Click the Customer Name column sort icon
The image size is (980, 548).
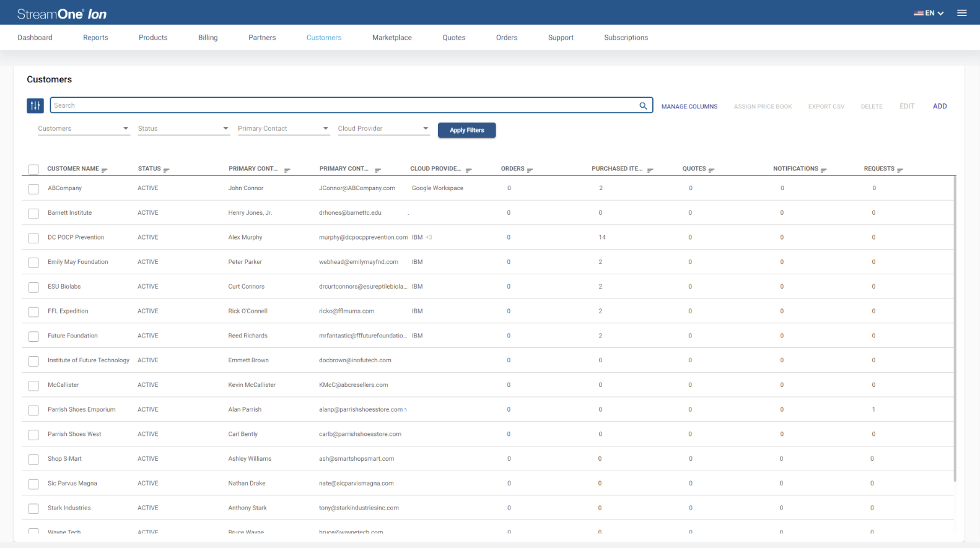click(105, 170)
